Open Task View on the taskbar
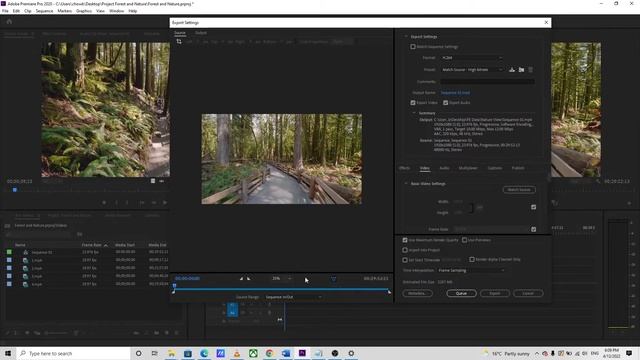The width and height of the screenshot is (640, 360). (x=155, y=353)
